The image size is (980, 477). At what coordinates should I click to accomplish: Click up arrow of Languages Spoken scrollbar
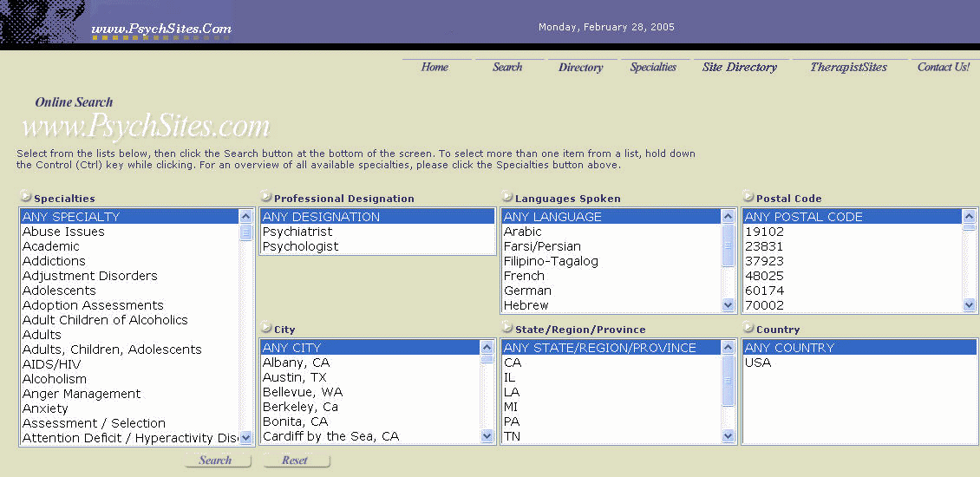click(x=728, y=216)
